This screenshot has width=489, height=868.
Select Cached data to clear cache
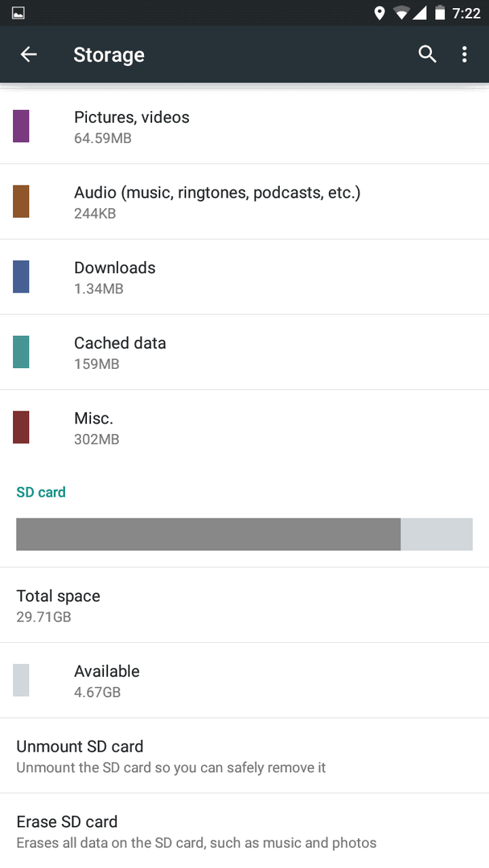pos(244,353)
